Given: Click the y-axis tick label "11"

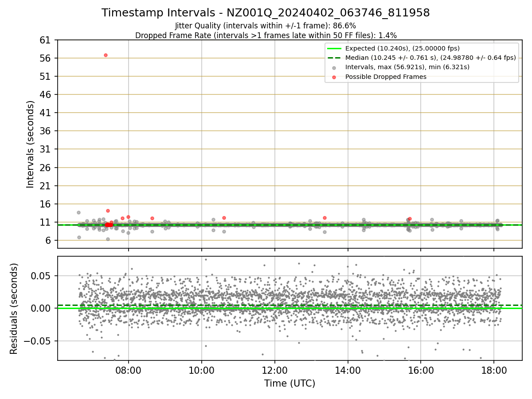Looking at the screenshot, I should [x=46, y=223].
